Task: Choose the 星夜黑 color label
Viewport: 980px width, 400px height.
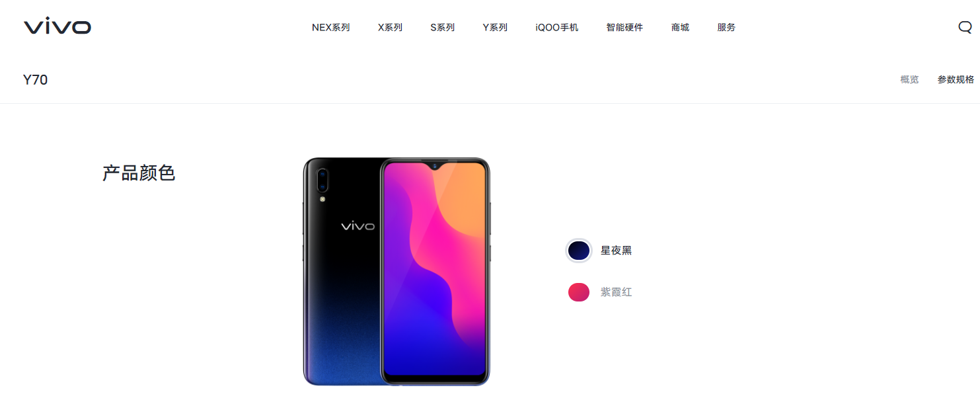Action: point(616,251)
